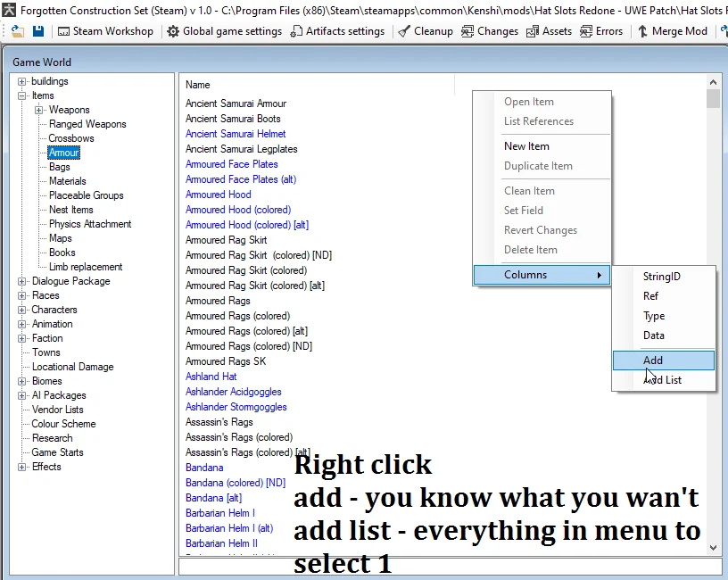728x580 pixels.
Task: Click the Save floppy disk icon
Action: coord(38,31)
